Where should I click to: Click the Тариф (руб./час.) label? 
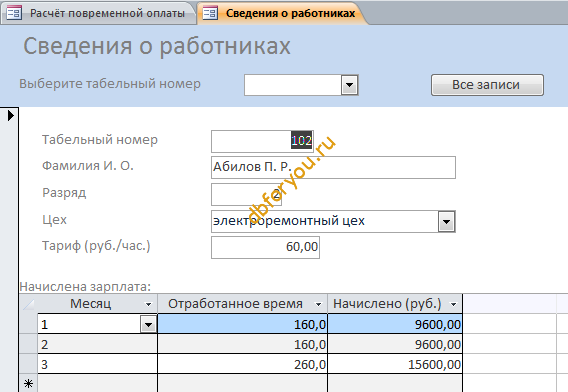pyautogui.click(x=96, y=246)
